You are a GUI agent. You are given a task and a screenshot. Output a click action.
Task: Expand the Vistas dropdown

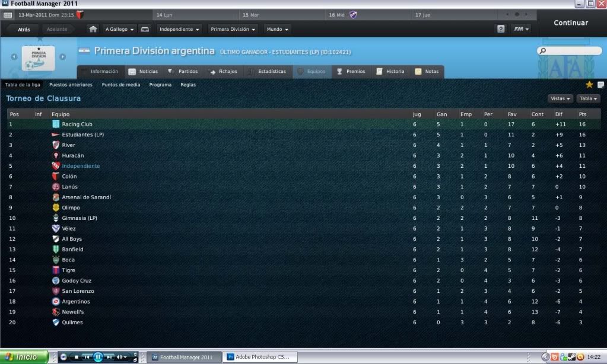560,98
